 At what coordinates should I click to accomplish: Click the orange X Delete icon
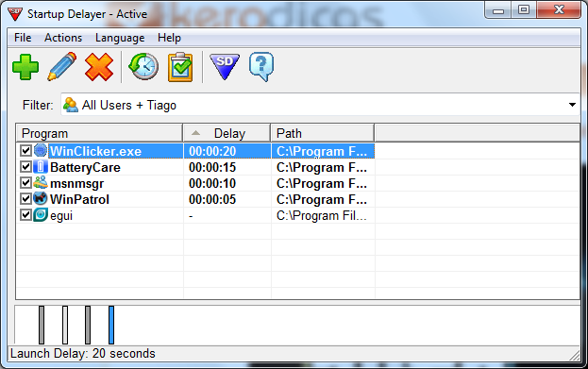(99, 67)
